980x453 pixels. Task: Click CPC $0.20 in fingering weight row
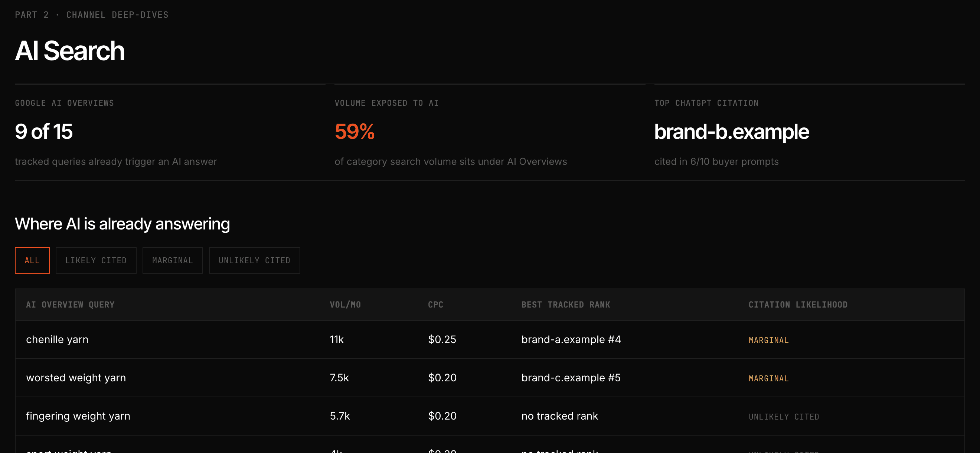(442, 416)
